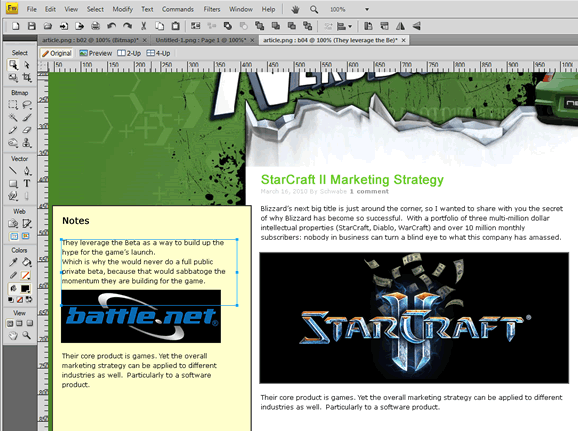The width and height of the screenshot is (578, 431).
Task: Click the Flip Horizontal toolbar icon
Action: pyautogui.click(x=400, y=26)
